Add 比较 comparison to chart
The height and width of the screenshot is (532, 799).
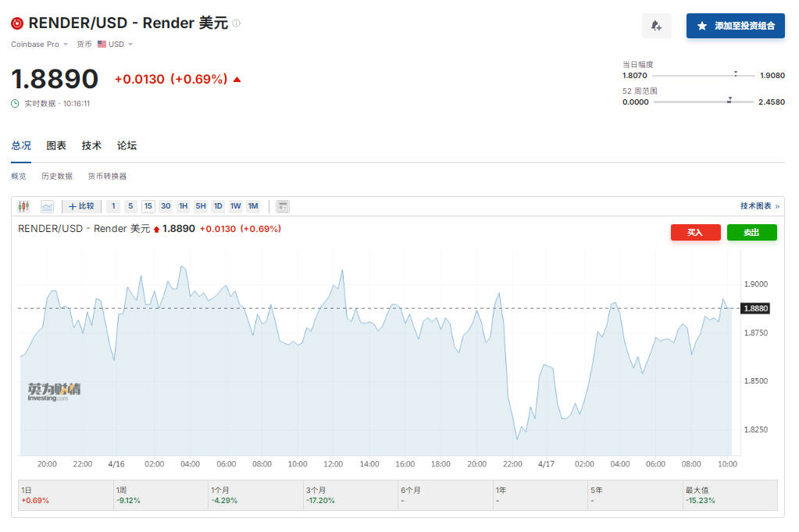point(81,206)
